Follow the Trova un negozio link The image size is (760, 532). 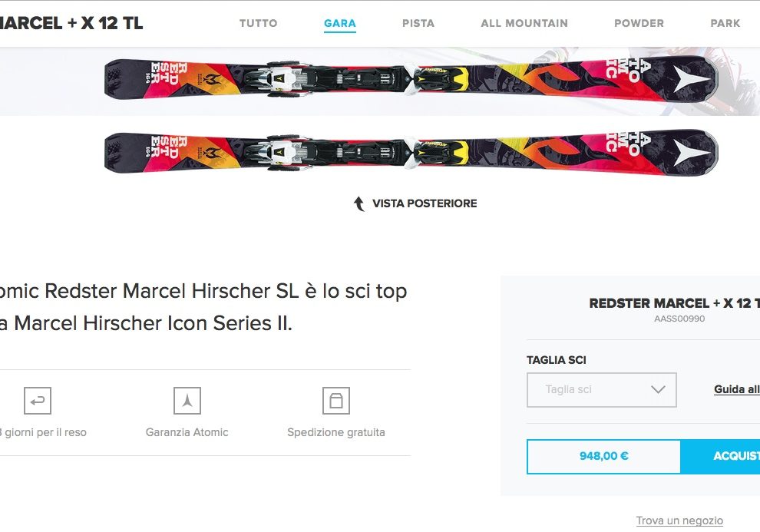(x=679, y=520)
